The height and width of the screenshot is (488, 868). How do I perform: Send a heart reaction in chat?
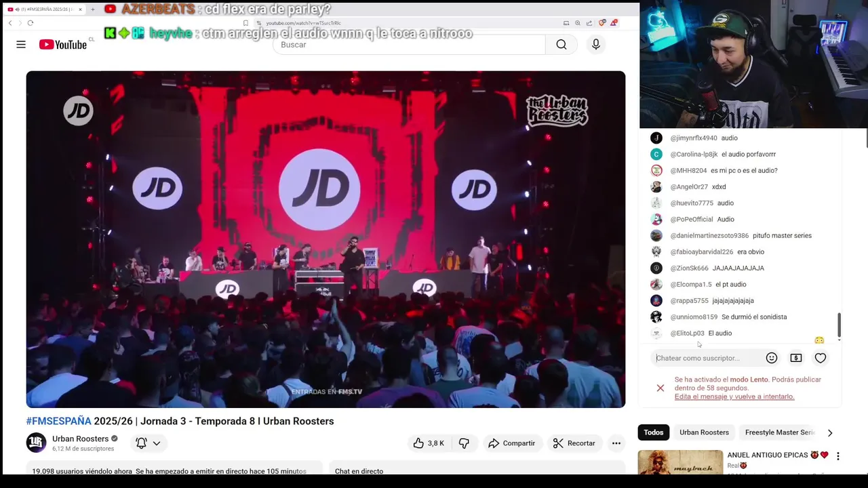click(821, 358)
